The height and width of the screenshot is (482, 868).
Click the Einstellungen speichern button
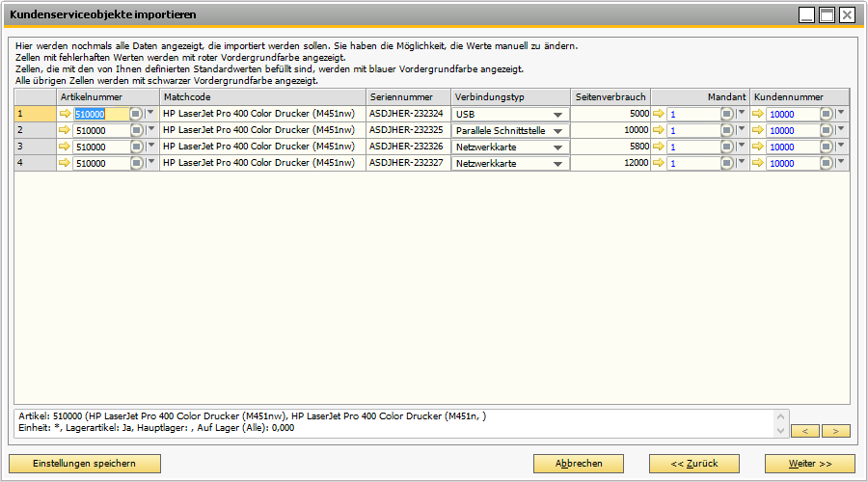[x=85, y=464]
